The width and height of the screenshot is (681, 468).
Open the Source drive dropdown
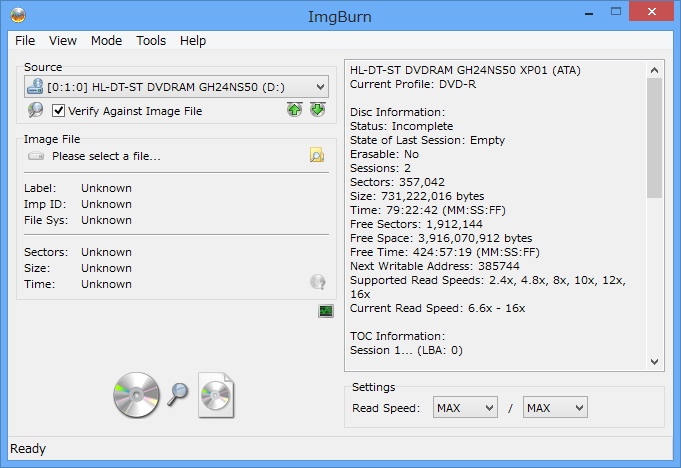click(x=176, y=87)
